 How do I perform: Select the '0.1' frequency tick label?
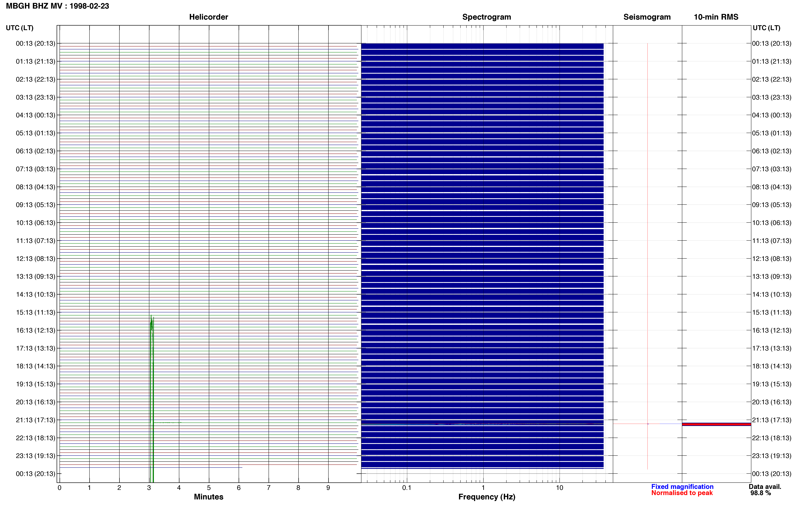(x=407, y=488)
